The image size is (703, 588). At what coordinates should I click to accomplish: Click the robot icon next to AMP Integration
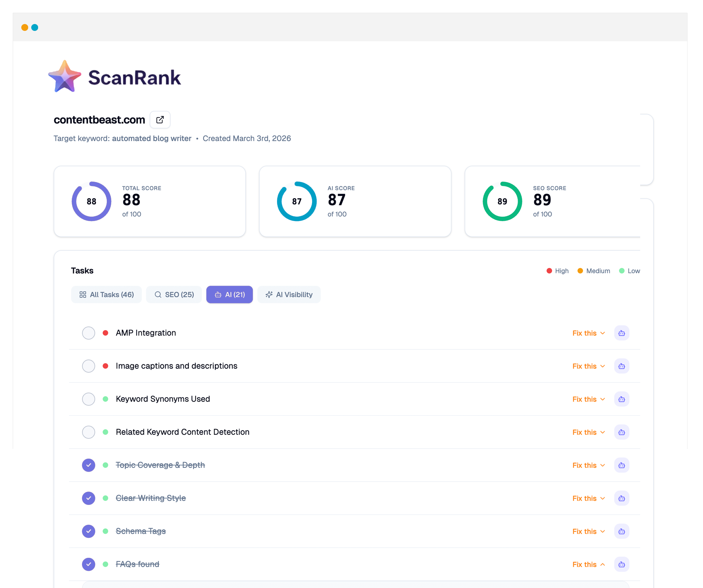[x=622, y=333]
